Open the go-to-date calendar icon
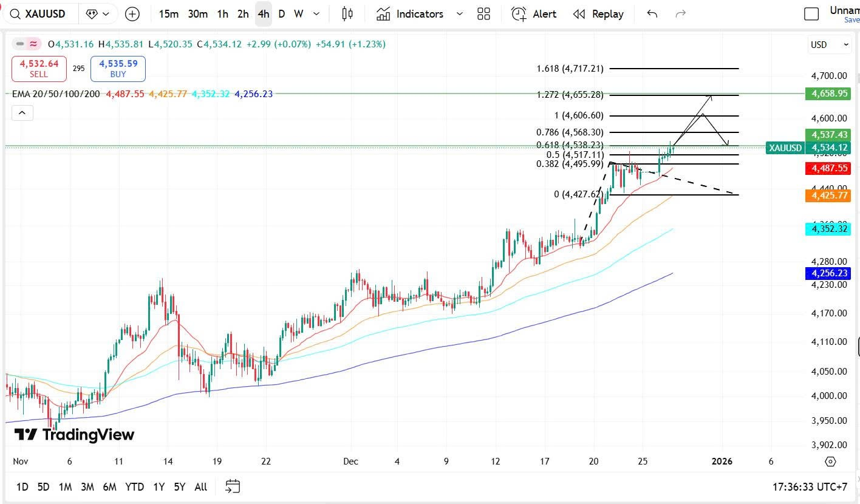 tap(233, 486)
